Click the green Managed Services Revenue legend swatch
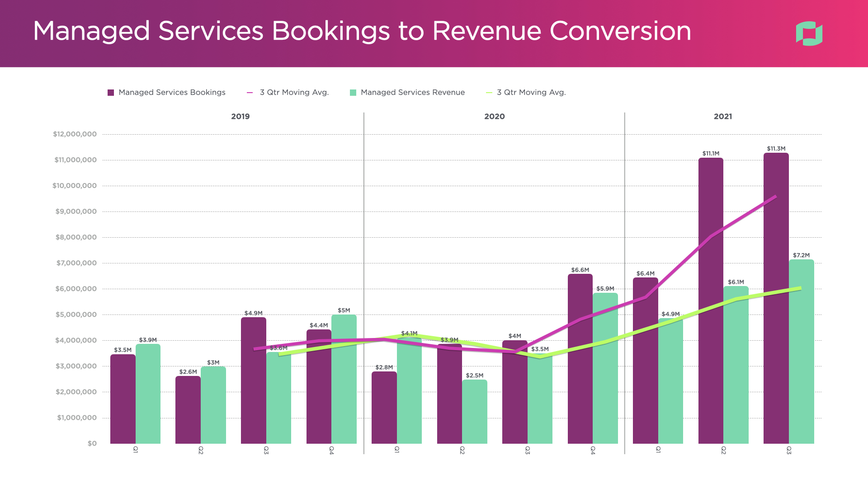The width and height of the screenshot is (868, 488). [x=353, y=93]
